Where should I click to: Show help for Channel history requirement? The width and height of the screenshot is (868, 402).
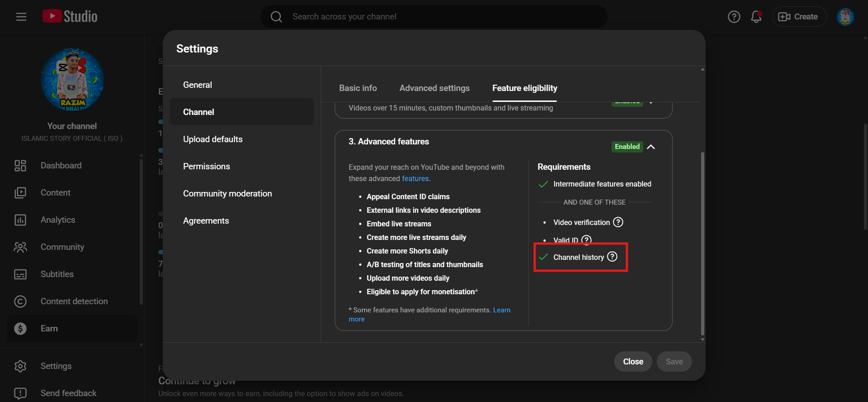click(612, 257)
